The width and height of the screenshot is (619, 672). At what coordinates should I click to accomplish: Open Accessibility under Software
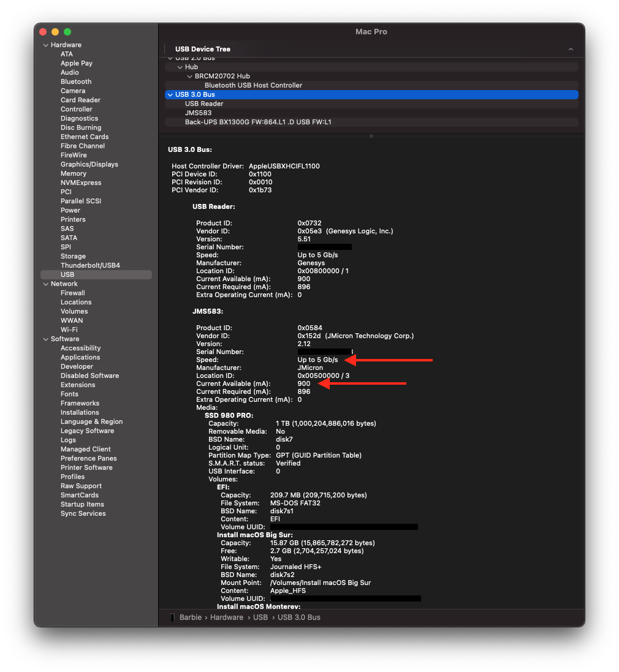[x=80, y=349]
